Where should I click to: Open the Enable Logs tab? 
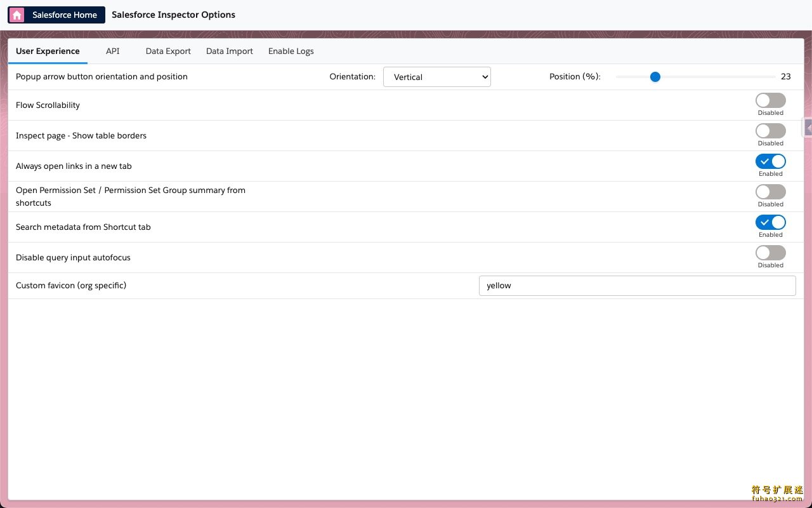pyautogui.click(x=291, y=51)
